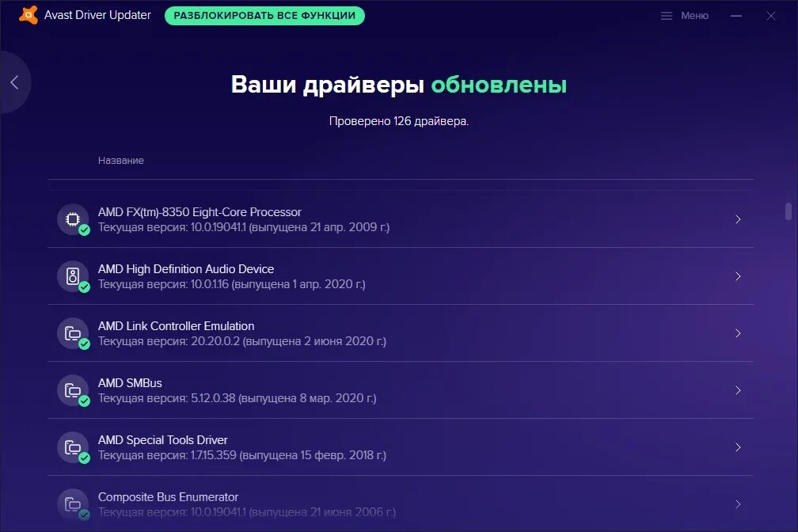Expand Composite Bus Enumerator chevron
Screen dimensions: 798x532
738,504
